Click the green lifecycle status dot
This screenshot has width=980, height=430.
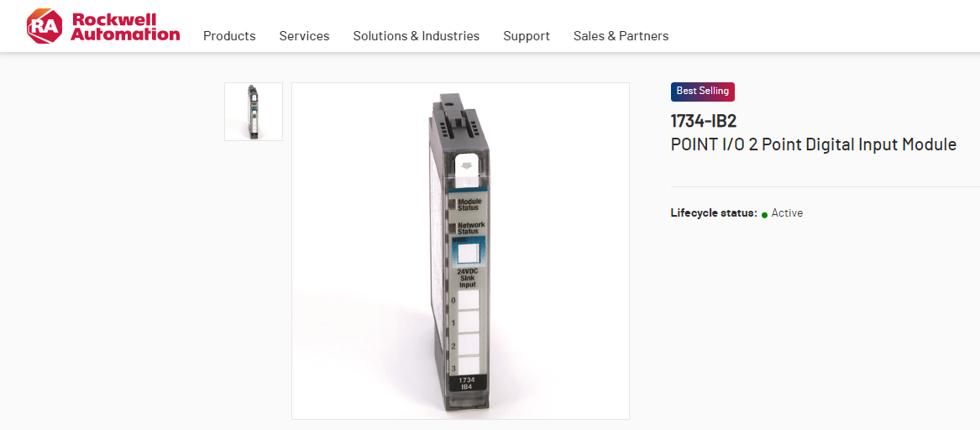[764, 215]
